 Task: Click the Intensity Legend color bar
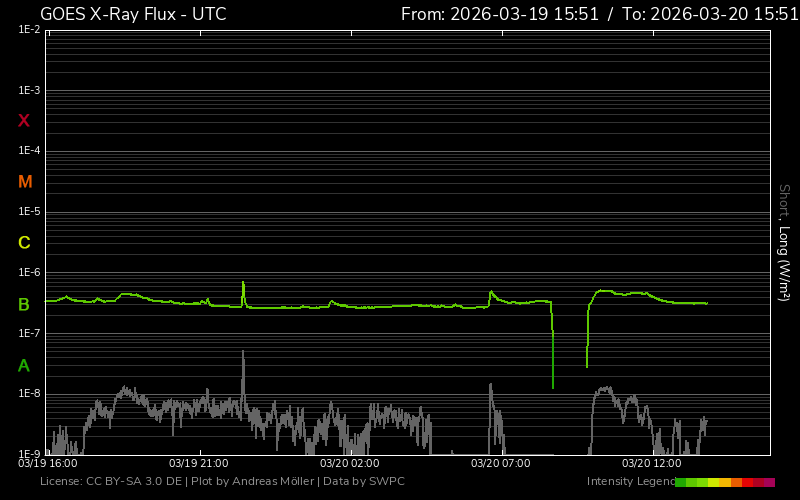point(724,482)
